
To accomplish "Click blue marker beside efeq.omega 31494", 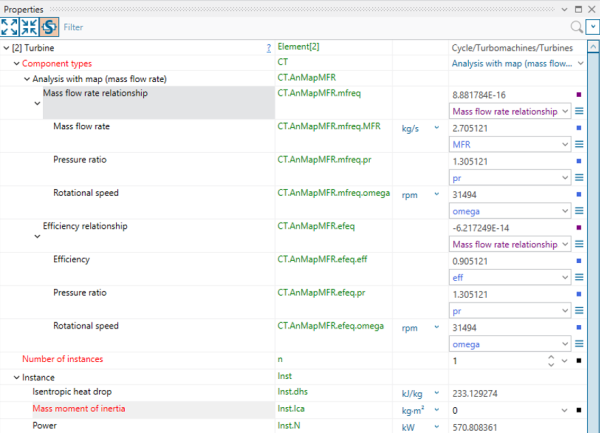I will [579, 327].
